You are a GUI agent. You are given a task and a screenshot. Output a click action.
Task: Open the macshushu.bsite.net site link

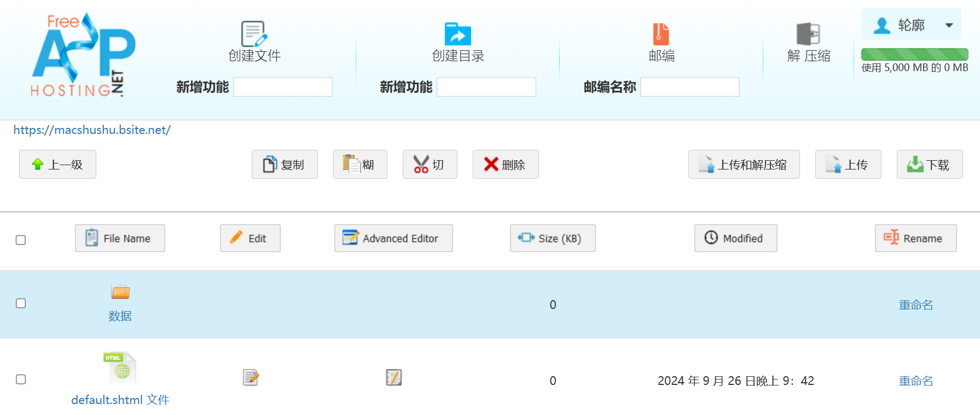coord(92,130)
